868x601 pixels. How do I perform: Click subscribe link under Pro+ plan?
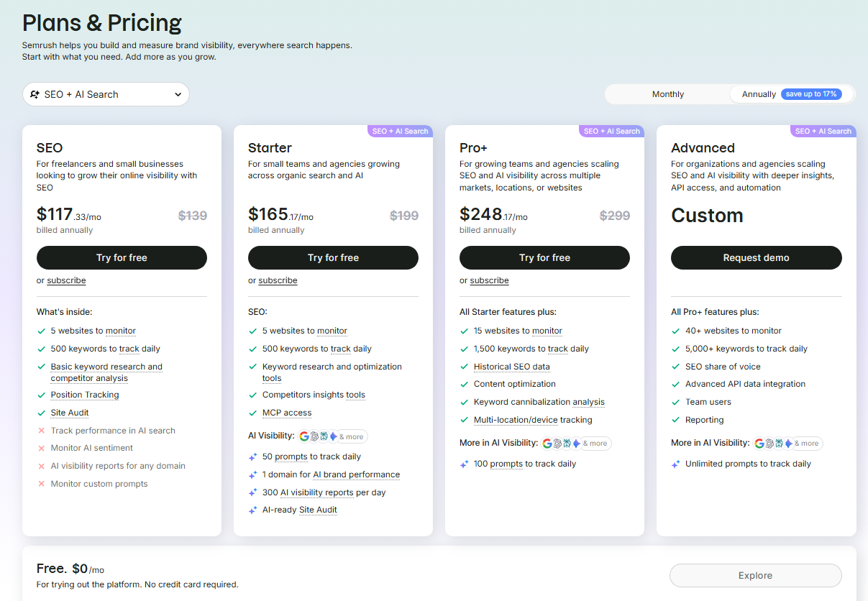point(489,280)
